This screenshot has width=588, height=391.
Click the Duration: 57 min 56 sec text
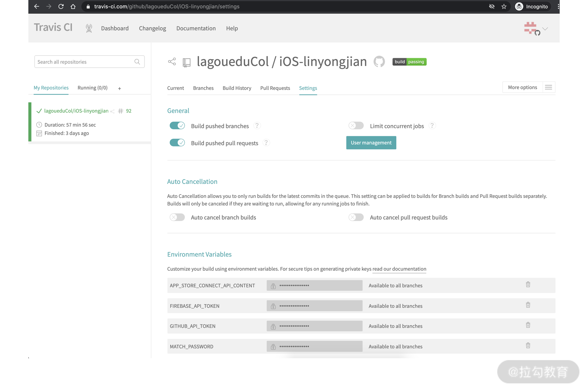coord(70,125)
